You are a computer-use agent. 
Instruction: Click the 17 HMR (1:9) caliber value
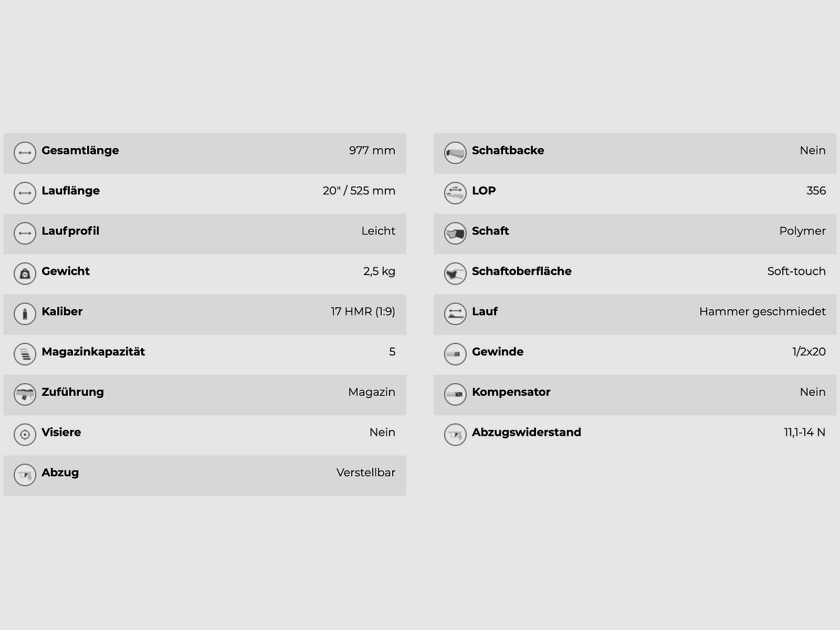(363, 311)
